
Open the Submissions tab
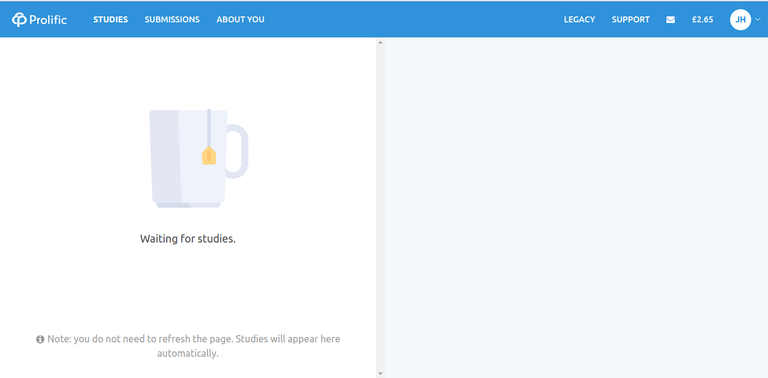pyautogui.click(x=172, y=20)
